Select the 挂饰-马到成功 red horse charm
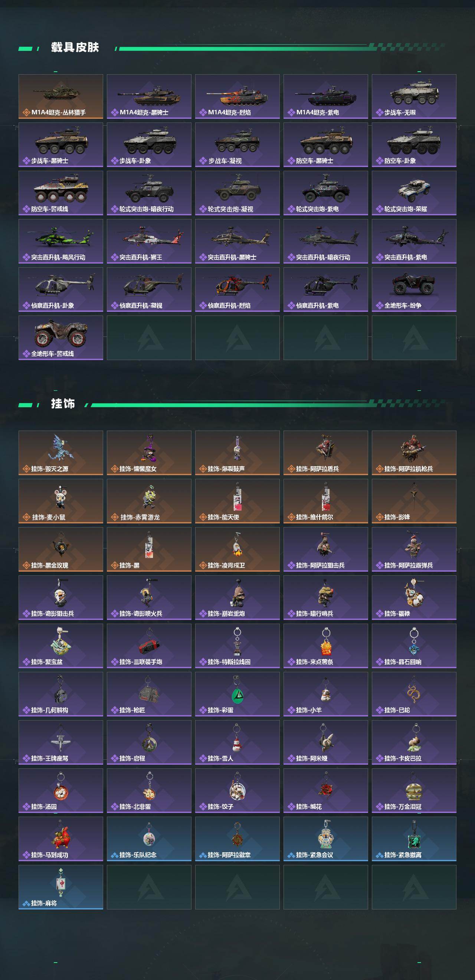Image resolution: width=475 pixels, height=980 pixels. pyautogui.click(x=61, y=839)
